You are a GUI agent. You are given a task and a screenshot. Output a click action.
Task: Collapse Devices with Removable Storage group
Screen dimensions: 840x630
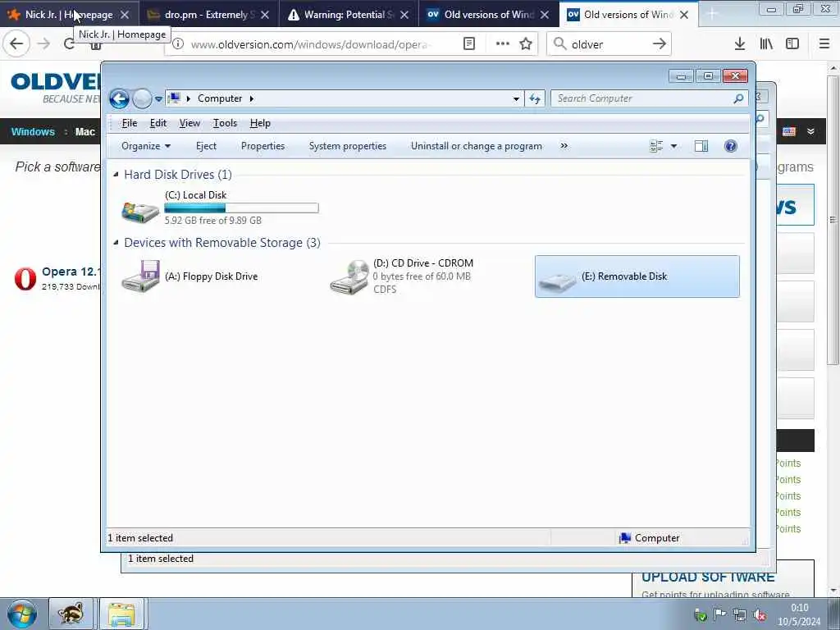point(116,243)
